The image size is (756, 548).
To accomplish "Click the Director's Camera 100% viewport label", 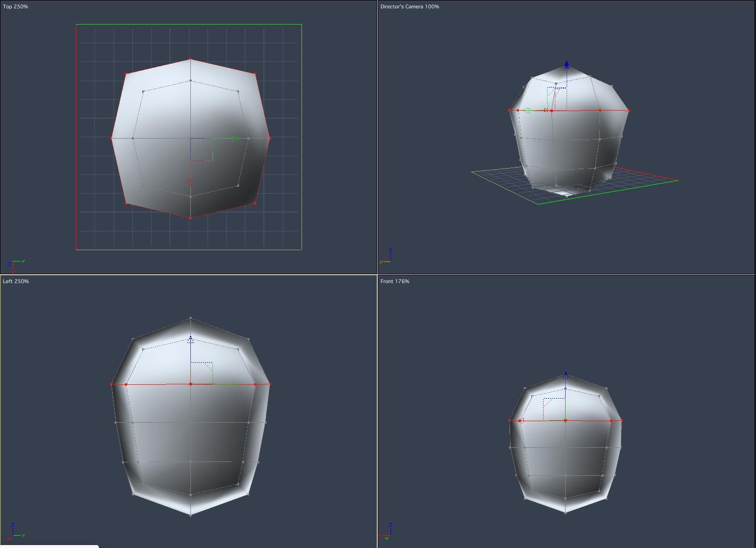I will [410, 6].
